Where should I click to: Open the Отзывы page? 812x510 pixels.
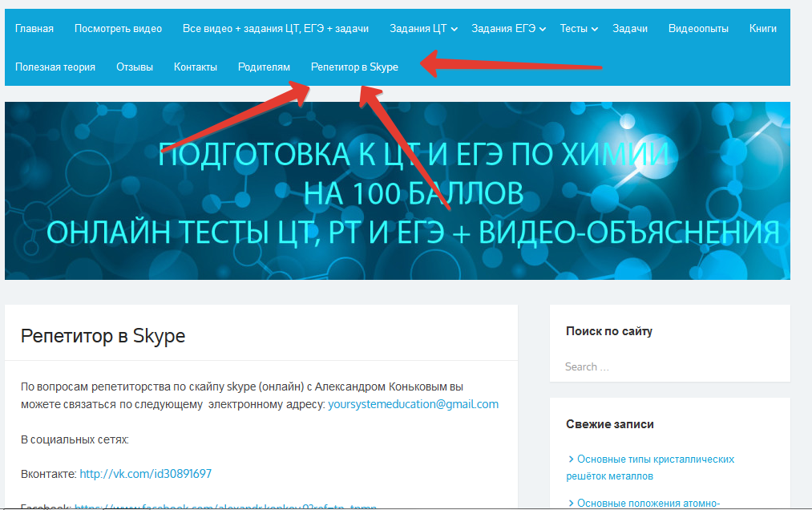point(135,67)
